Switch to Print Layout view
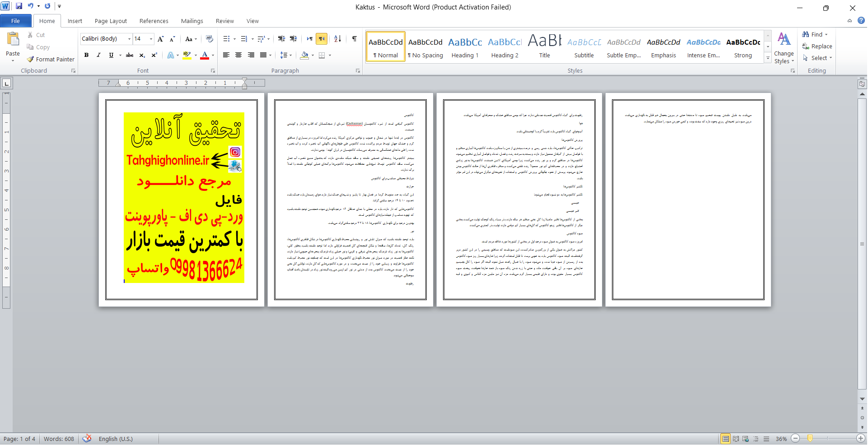This screenshot has height=445, width=868. click(725, 439)
